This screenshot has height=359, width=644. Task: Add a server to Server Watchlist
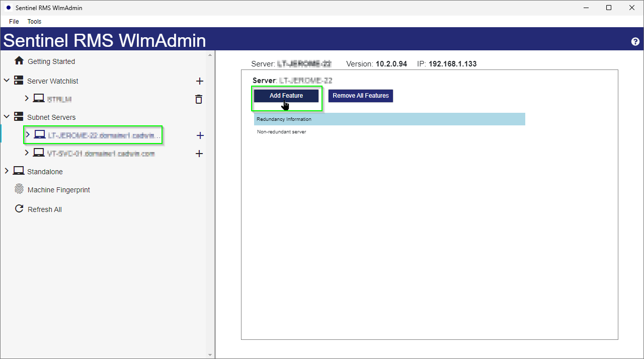coord(199,81)
